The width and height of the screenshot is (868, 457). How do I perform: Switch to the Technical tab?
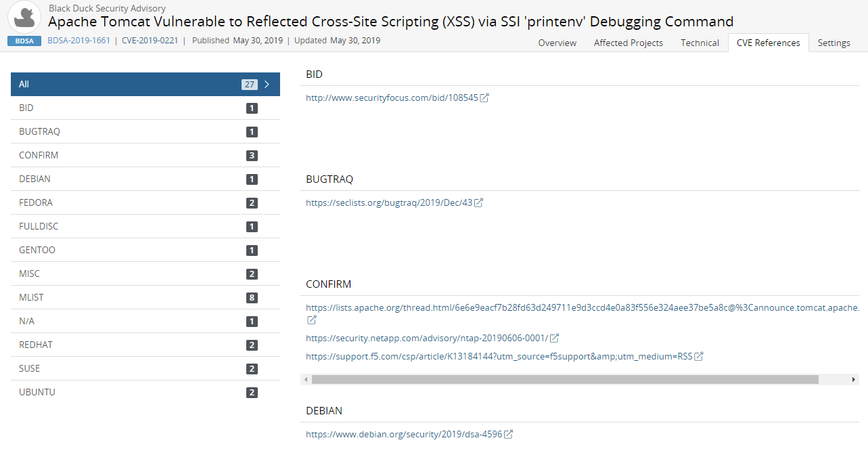click(700, 42)
